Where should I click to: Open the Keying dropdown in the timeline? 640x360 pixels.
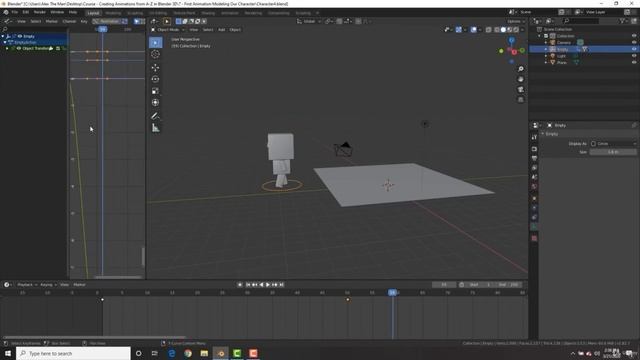(x=48, y=284)
